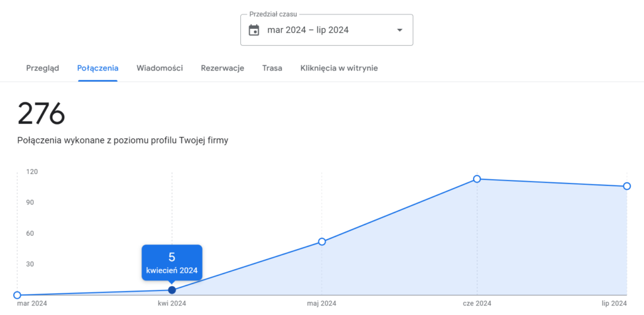Select the highlighted April 2024 data point
This screenshot has width=644, height=315.
pos(172,290)
